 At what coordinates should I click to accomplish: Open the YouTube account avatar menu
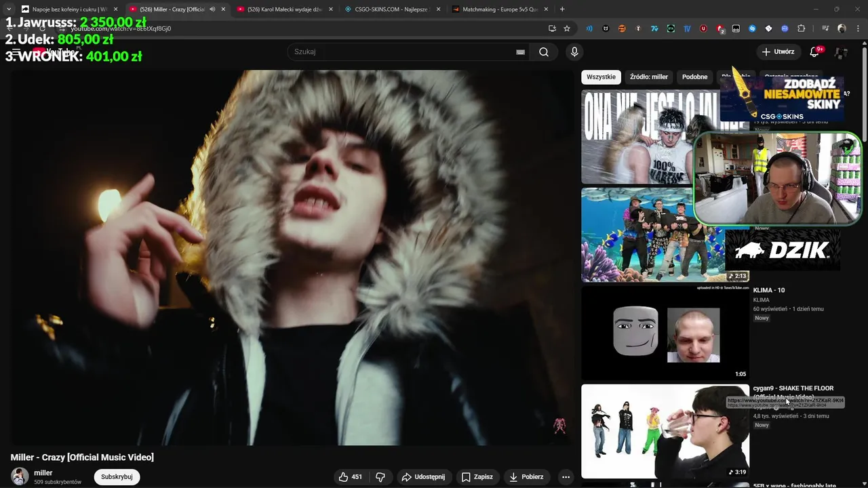click(x=842, y=52)
